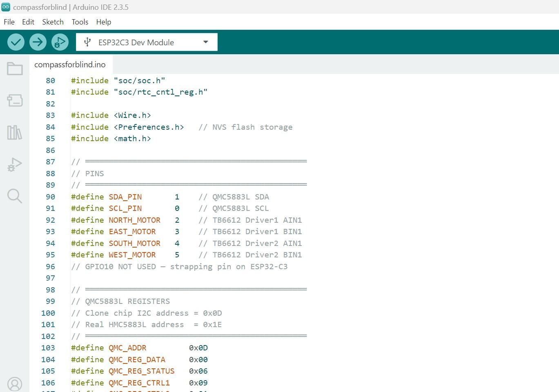The image size is (559, 392).
Task: Click the <Wire.h> include
Action: coord(132,115)
